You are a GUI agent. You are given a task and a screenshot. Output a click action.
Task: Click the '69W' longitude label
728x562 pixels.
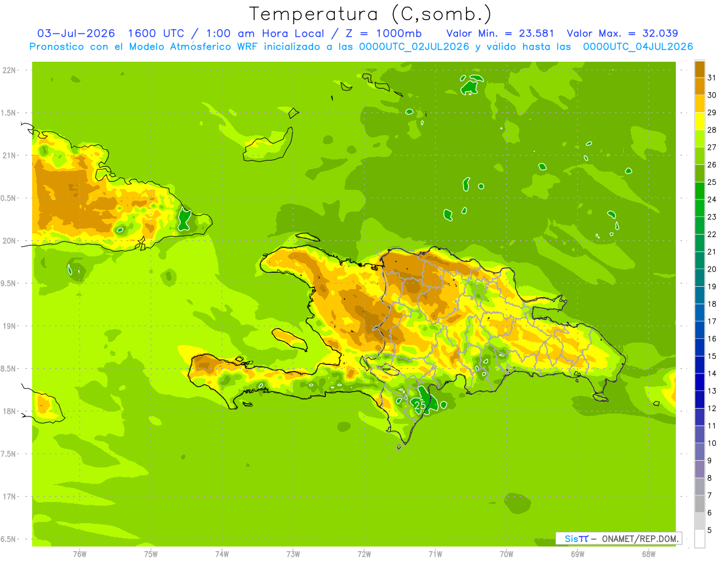click(x=578, y=554)
